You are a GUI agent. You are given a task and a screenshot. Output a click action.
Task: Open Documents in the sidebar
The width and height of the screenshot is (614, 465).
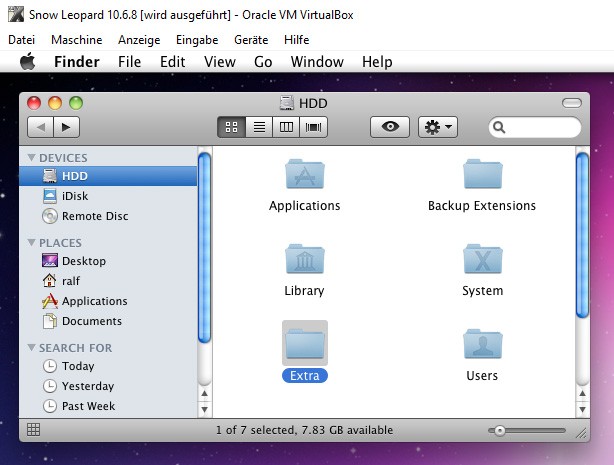tap(108, 321)
